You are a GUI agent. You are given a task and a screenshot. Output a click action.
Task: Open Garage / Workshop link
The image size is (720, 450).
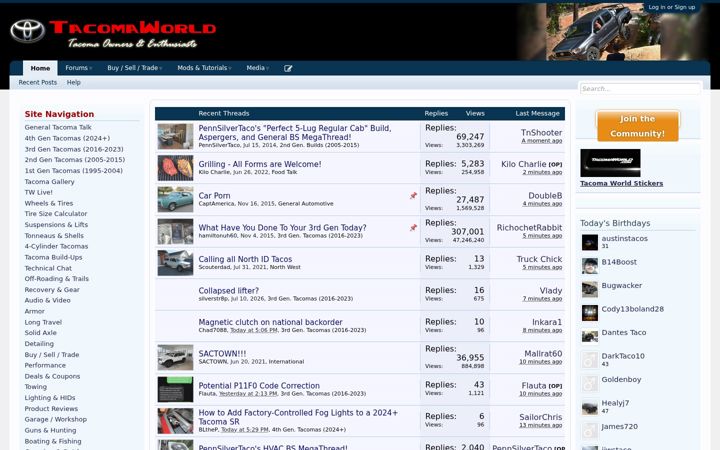[56, 419]
